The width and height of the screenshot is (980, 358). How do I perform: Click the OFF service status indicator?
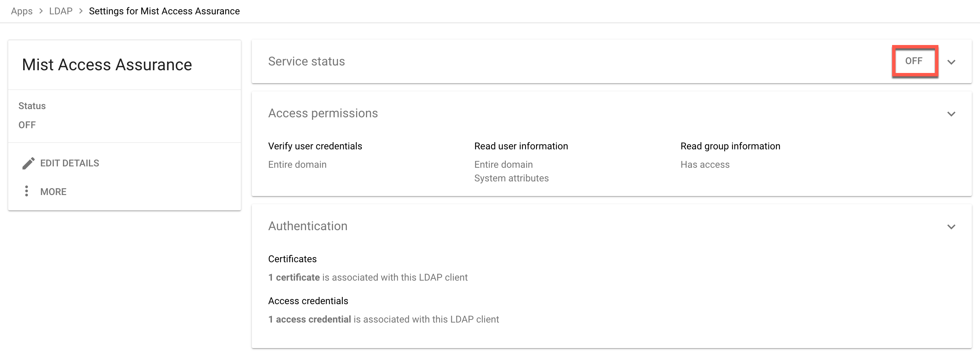(x=914, y=61)
